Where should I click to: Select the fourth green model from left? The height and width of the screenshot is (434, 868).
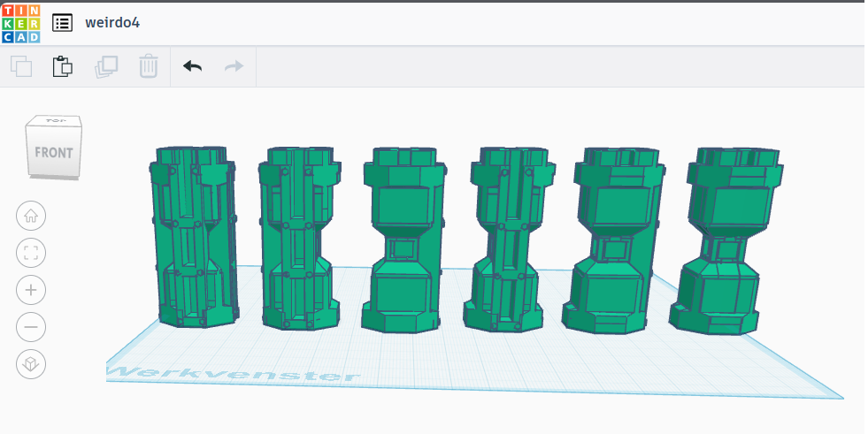point(510,239)
